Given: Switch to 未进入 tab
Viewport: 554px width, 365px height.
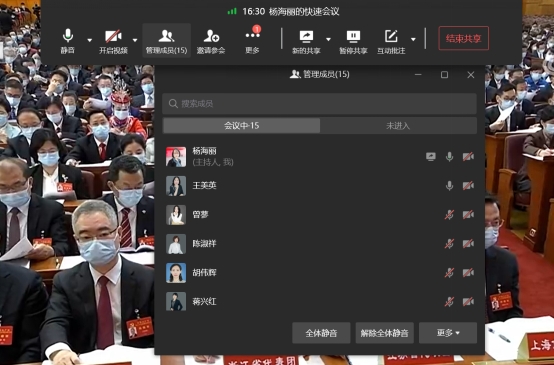Looking at the screenshot, I should point(398,126).
